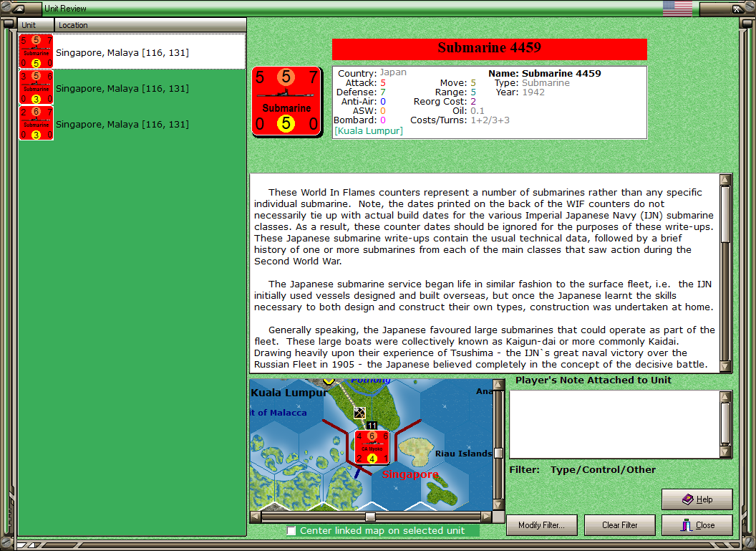Click the Costs/Turns value 1+2/3+3

490,120
